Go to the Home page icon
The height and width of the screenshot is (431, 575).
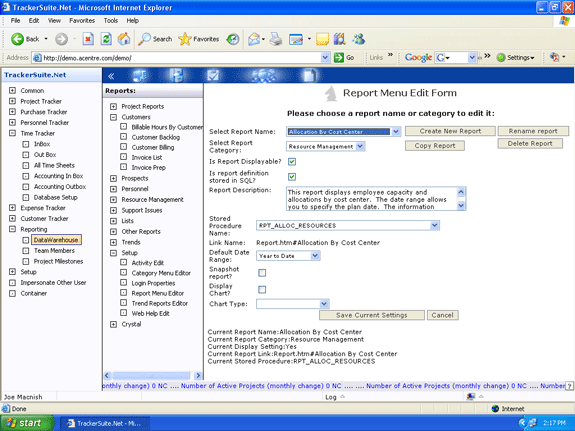124,39
